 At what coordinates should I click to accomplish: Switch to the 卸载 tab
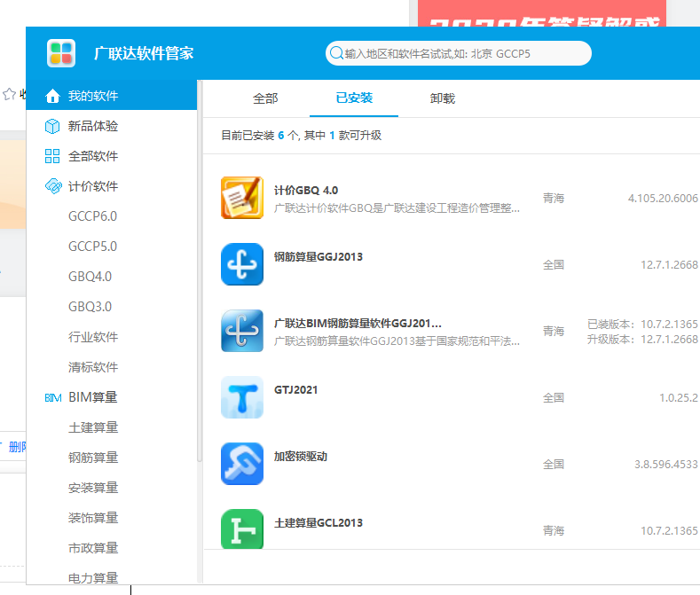(x=443, y=98)
